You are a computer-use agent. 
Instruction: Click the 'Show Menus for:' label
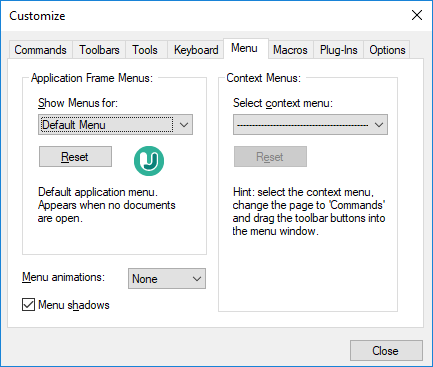(x=78, y=103)
